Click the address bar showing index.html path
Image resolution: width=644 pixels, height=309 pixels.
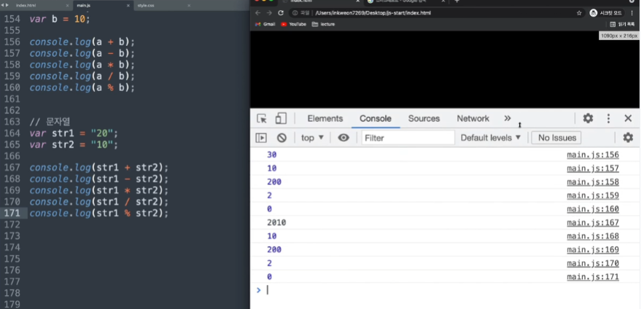[435, 12]
